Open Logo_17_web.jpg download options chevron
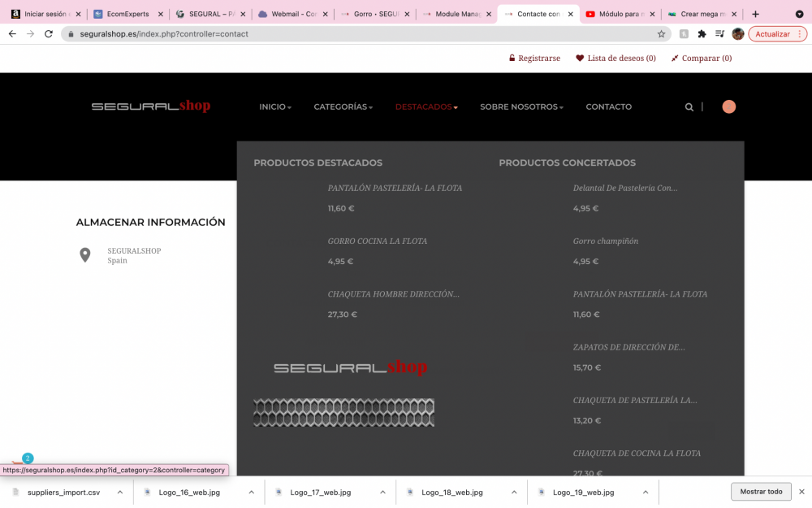Screen dimensions: 812x508 click(x=382, y=492)
